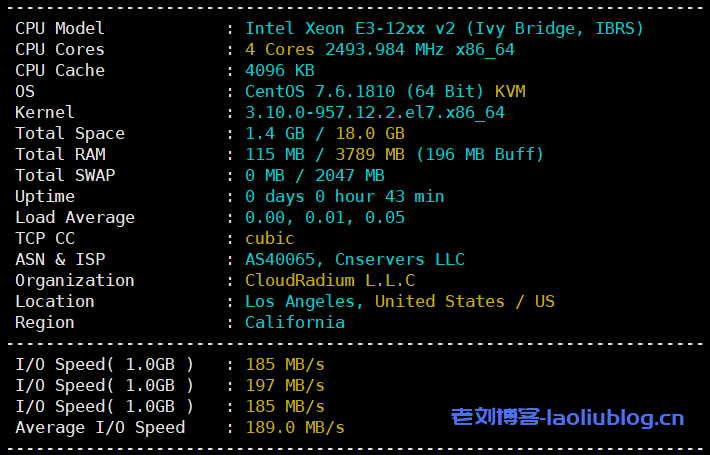710x455 pixels.
Task: Click the Load Average values 0.00, 0.01, 0.05
Action: click(x=325, y=218)
